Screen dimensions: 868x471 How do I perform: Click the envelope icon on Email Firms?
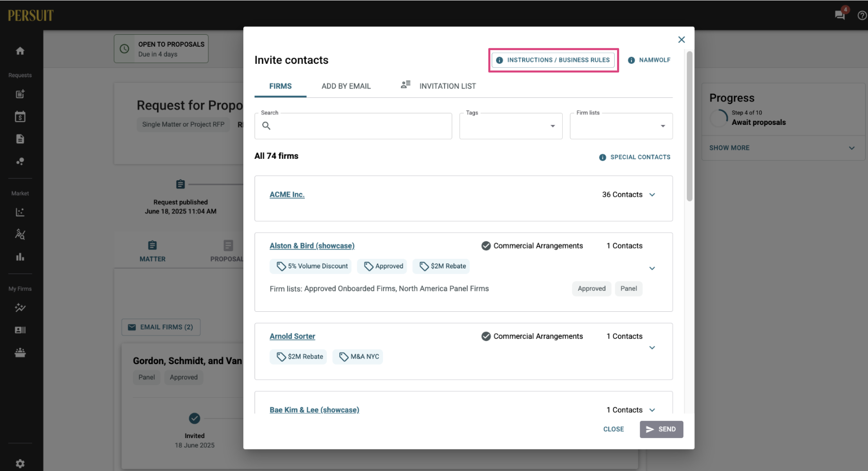tap(132, 327)
